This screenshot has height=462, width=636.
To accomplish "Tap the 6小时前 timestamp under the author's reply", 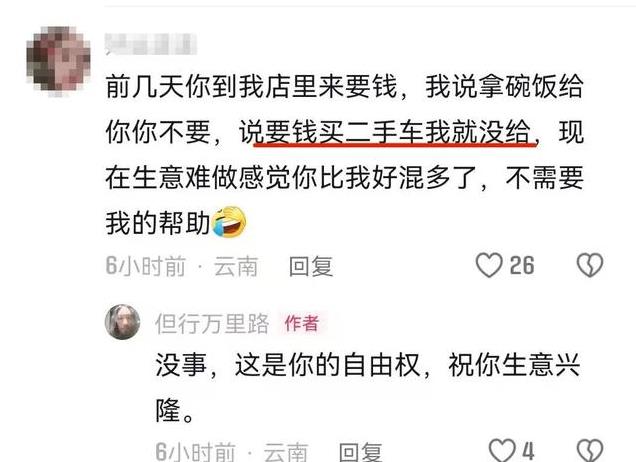I will coord(196,452).
